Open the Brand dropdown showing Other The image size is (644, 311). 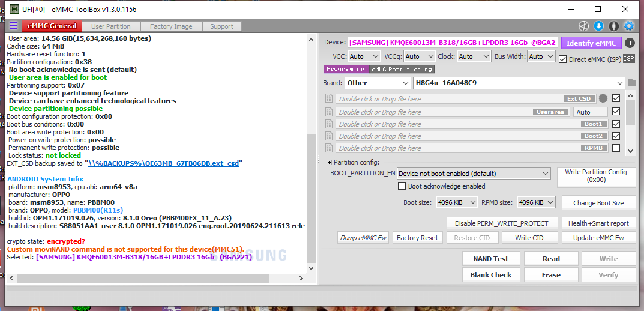click(x=377, y=83)
